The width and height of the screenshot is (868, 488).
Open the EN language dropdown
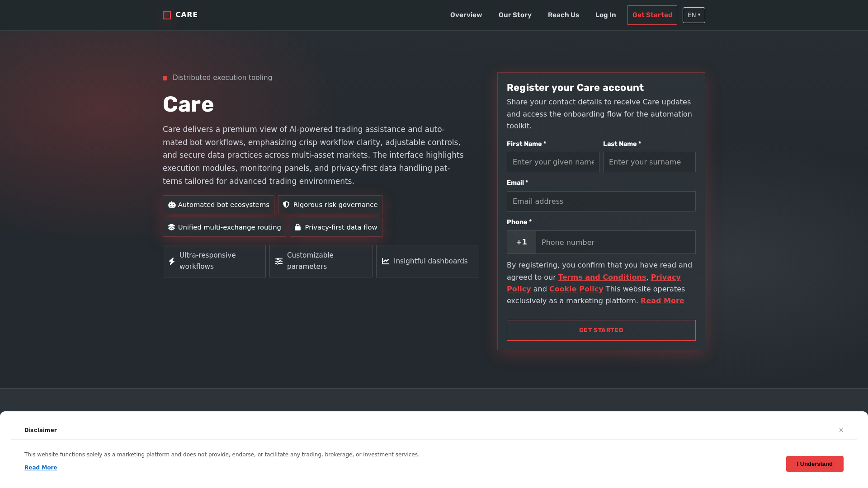pyautogui.click(x=694, y=15)
